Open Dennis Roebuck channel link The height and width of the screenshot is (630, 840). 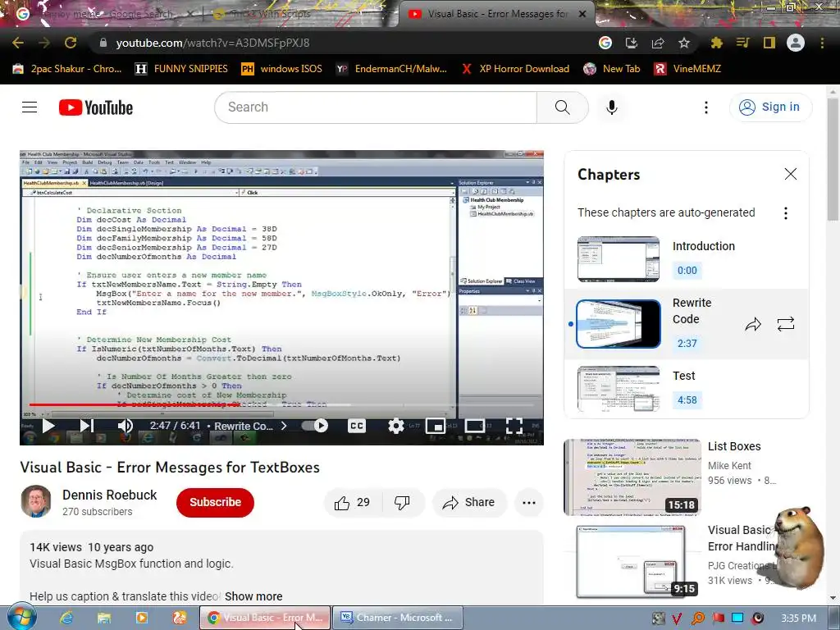click(x=109, y=495)
